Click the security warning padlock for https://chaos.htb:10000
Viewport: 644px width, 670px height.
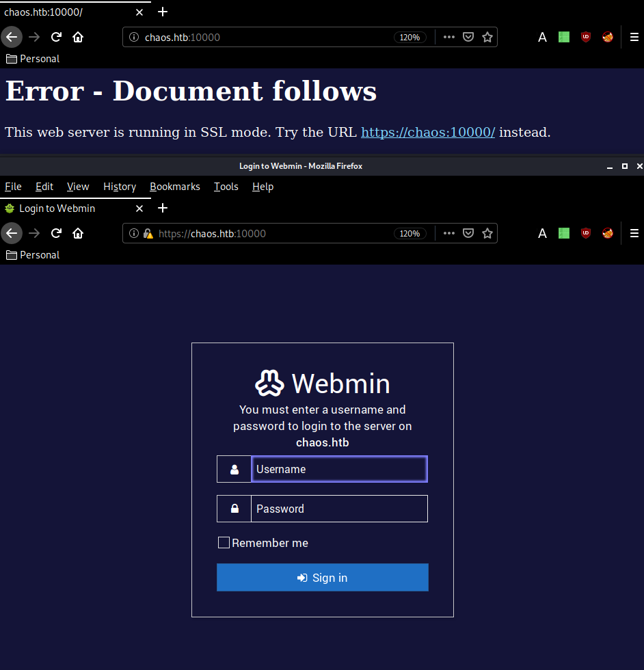coord(148,233)
